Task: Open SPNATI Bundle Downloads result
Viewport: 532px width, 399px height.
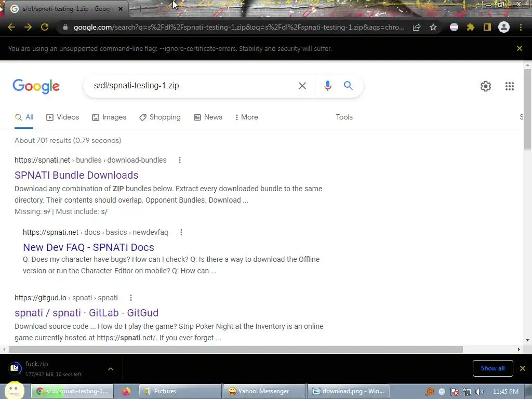Action: pyautogui.click(x=76, y=175)
